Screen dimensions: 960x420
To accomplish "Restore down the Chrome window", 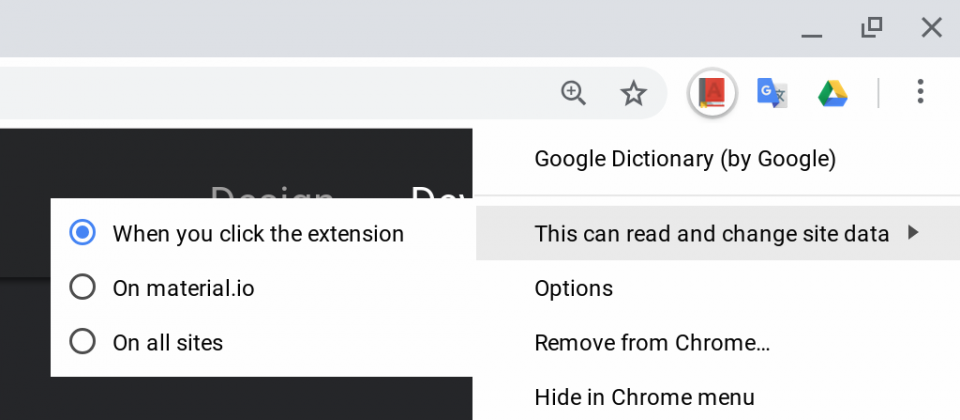I will click(871, 28).
